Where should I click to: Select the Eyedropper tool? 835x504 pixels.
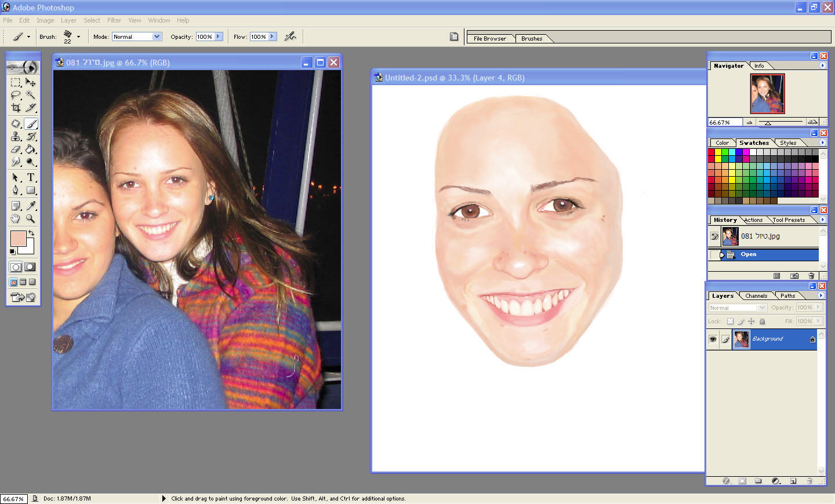31,206
